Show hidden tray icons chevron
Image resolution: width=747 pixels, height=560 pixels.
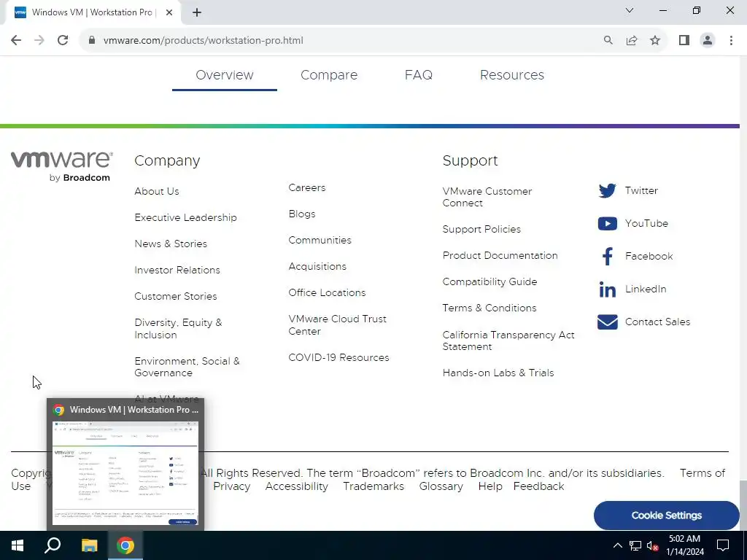point(617,545)
